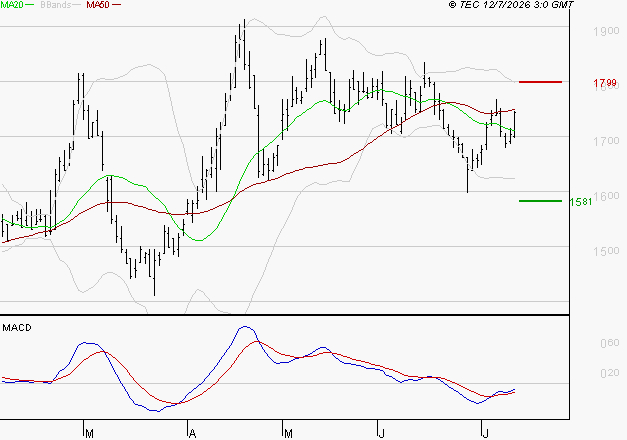Click the red resistance level line marker

pos(540,82)
